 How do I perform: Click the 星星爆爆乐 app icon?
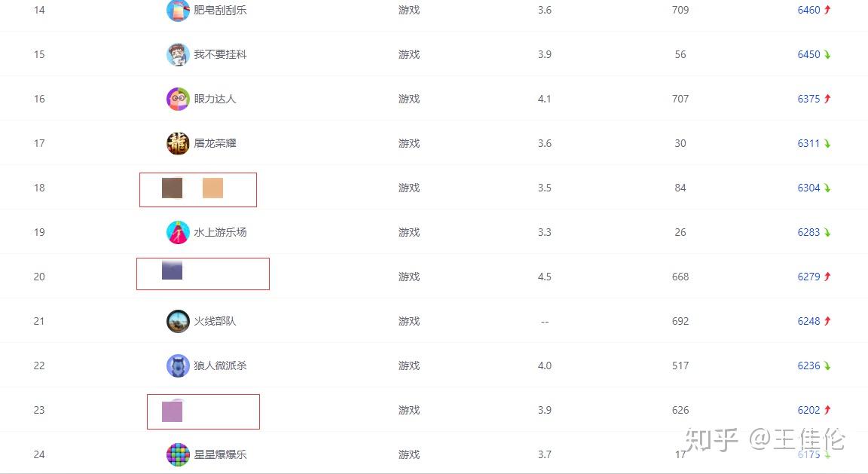tap(178, 454)
